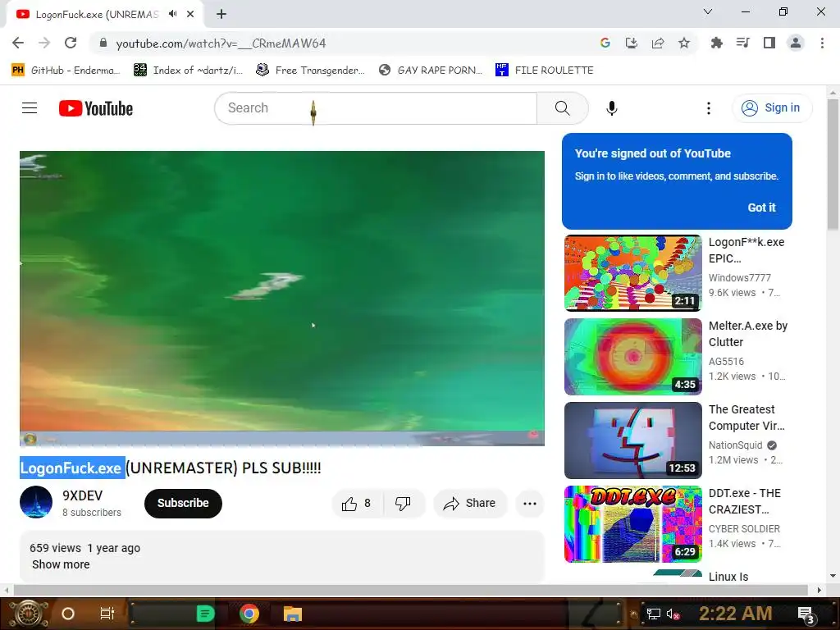Open the notification center icon
Screen dimensions: 840x630
coord(806,614)
